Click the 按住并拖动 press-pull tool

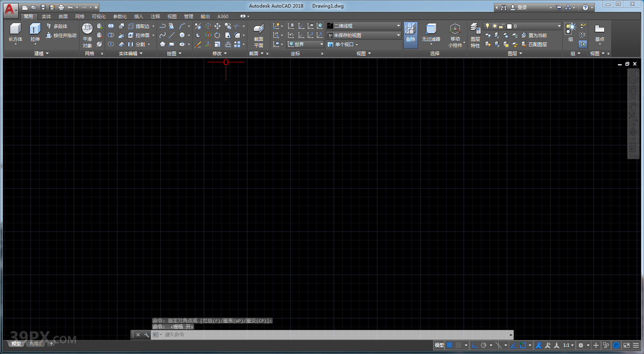(61, 35)
